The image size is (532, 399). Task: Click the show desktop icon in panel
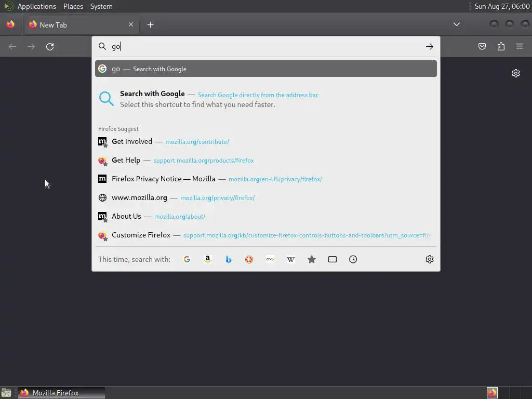(x=6, y=393)
